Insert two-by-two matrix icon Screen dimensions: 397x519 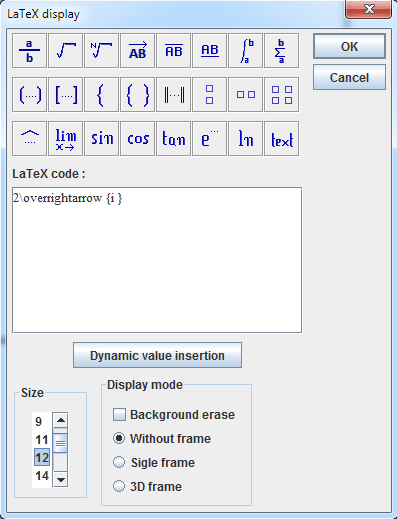point(281,95)
